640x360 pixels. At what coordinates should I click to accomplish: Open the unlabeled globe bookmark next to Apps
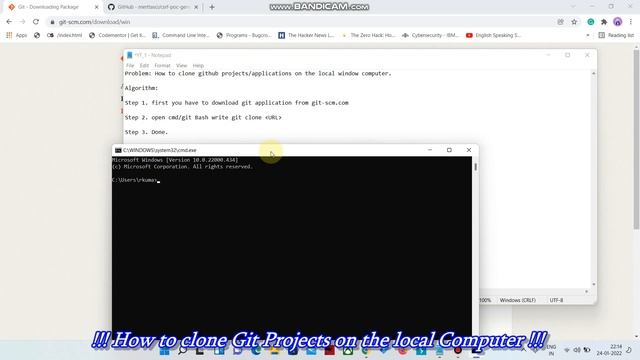tap(37, 36)
